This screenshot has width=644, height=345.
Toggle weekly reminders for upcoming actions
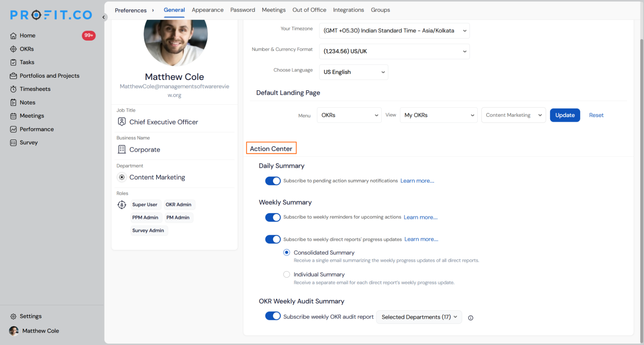pyautogui.click(x=273, y=217)
